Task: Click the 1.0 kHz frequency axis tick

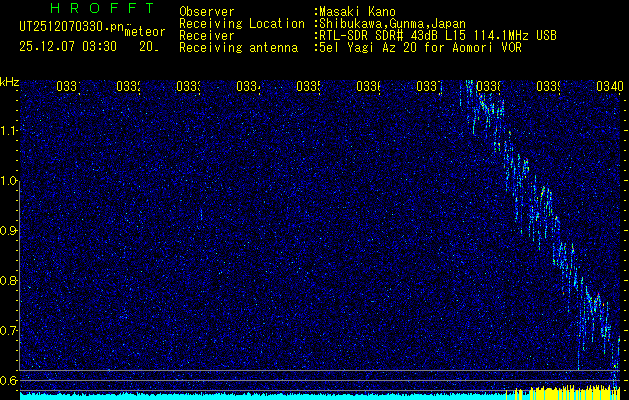Action: tap(9, 181)
